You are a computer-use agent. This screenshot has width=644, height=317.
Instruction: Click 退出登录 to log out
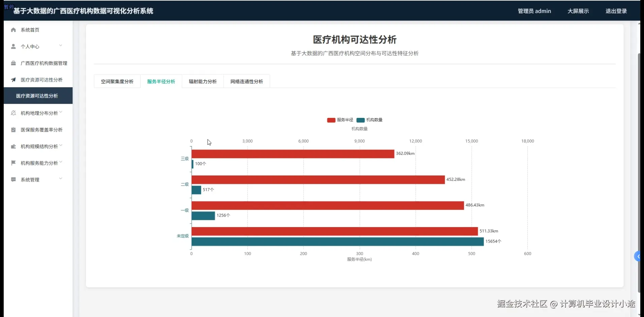point(616,11)
